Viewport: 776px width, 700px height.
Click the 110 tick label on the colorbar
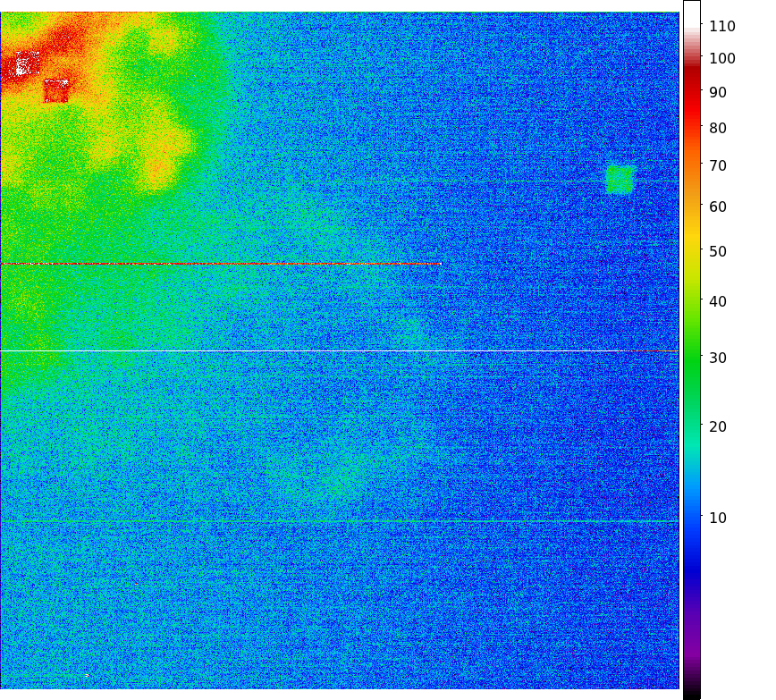(722, 27)
